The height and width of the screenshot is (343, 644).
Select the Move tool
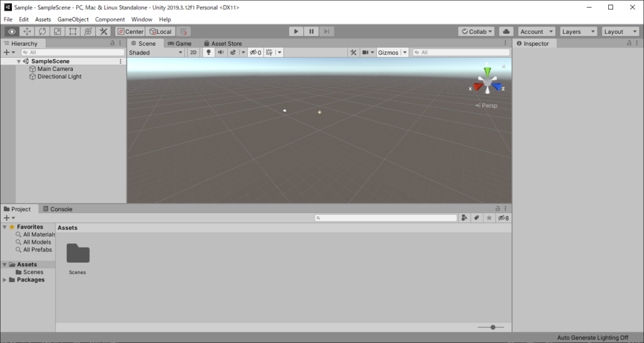click(x=26, y=31)
